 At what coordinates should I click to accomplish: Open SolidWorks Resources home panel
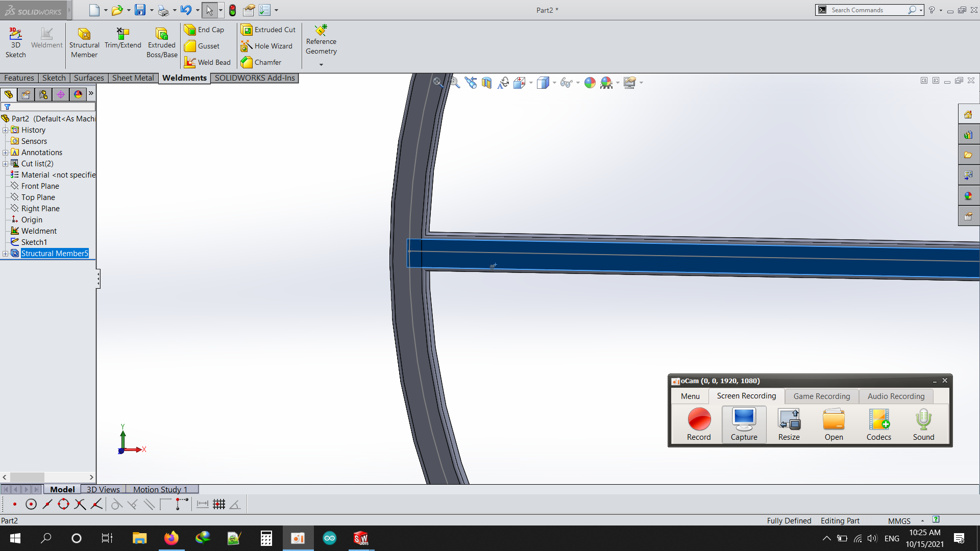click(x=968, y=115)
